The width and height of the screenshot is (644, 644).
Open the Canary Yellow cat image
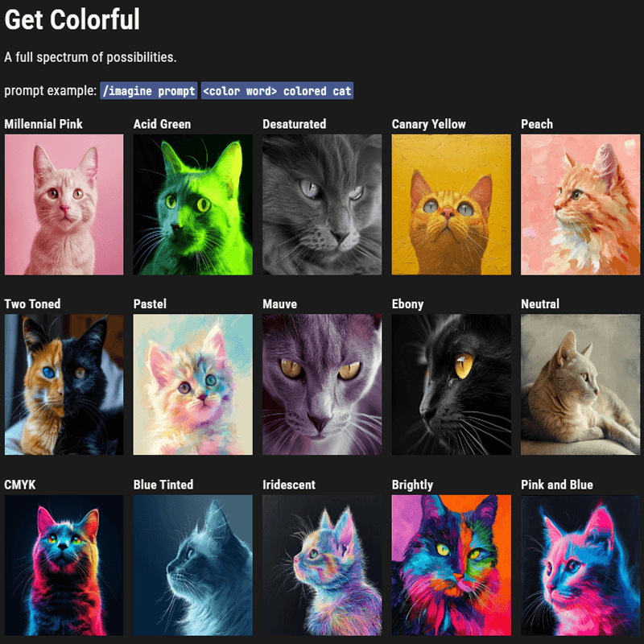pos(452,204)
